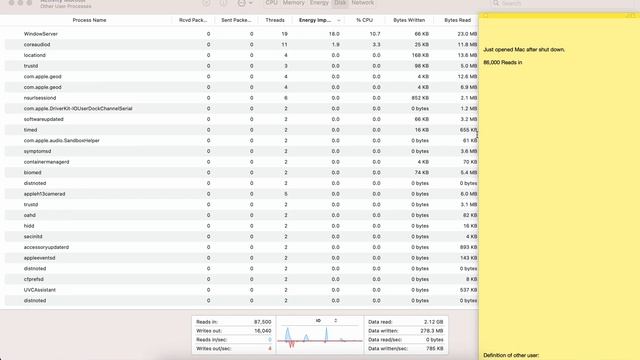Click 'Just opened Mac after shut down' note text

tap(524, 49)
